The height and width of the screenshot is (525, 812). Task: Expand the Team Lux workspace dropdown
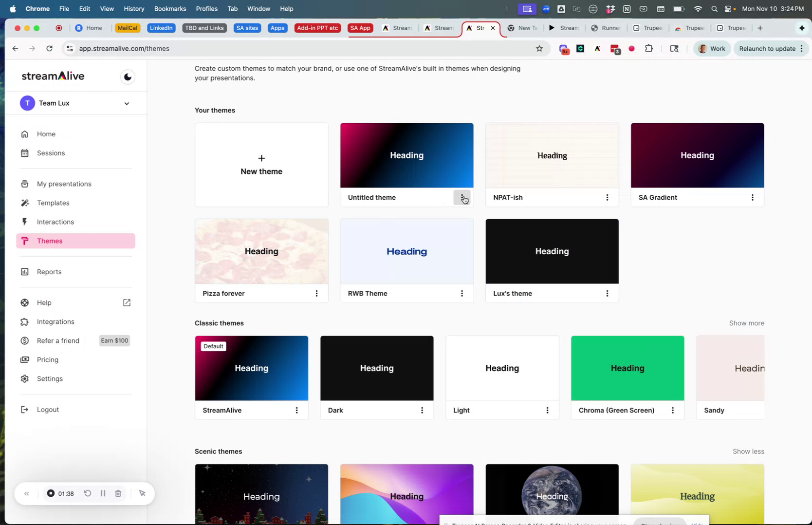pos(126,103)
